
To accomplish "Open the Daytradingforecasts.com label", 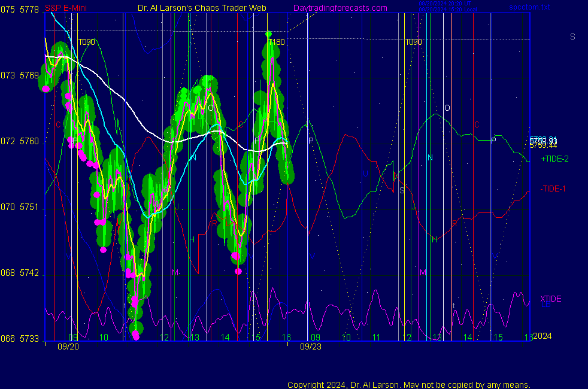I will pyautogui.click(x=340, y=8).
